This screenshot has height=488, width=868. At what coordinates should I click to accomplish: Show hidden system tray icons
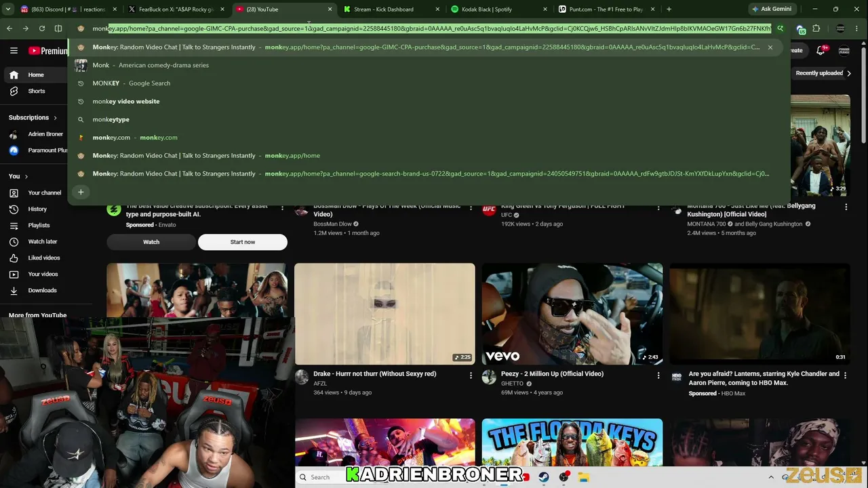coord(771,477)
